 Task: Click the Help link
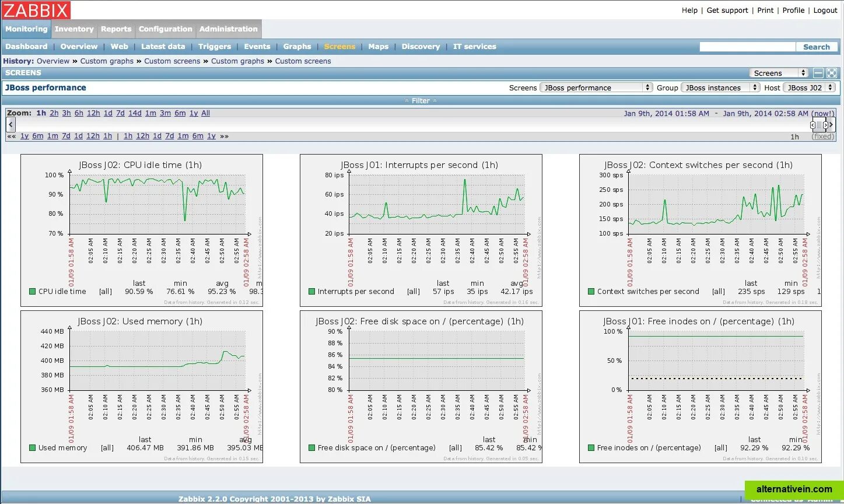(689, 10)
